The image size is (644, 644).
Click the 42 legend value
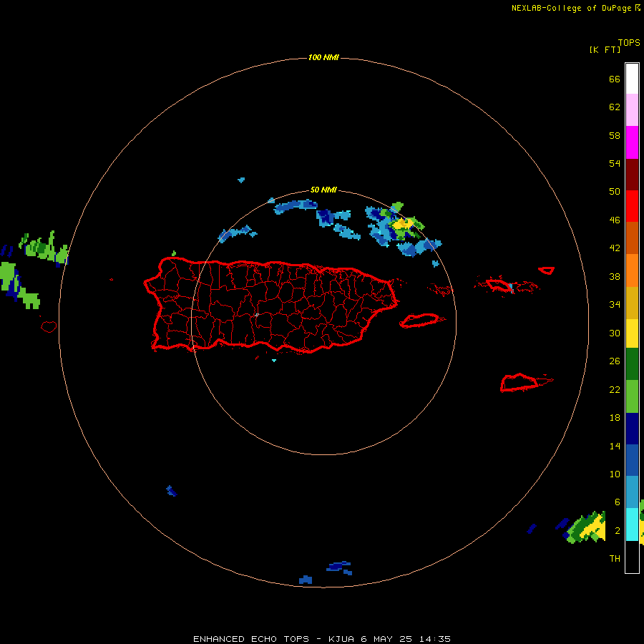point(615,248)
